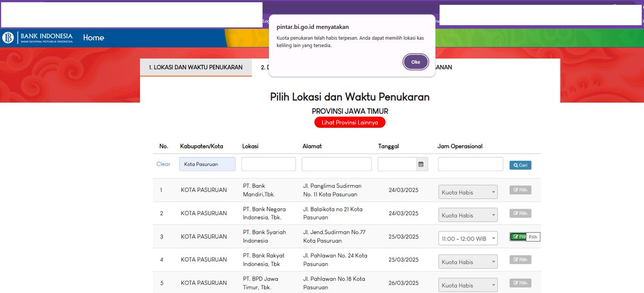Open the Kuota Habis dropdown for Bank Rakyat Indonesia

468,262
